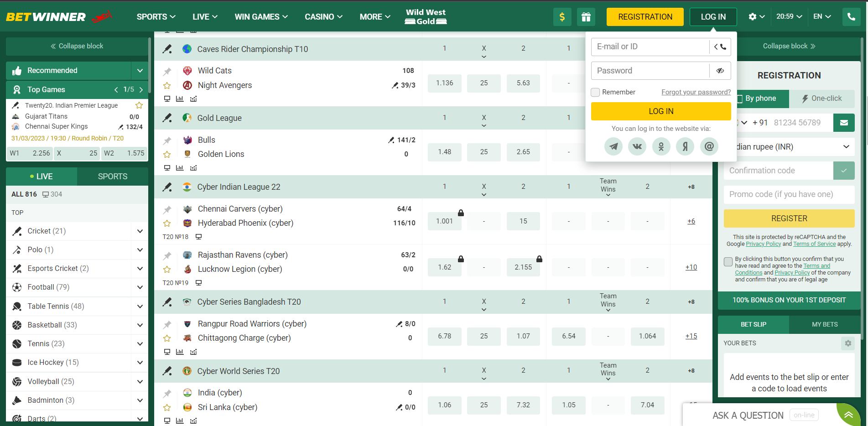Open +15 more markets for Rangpur match
Image resolution: width=868 pixels, height=426 pixels.
[691, 336]
